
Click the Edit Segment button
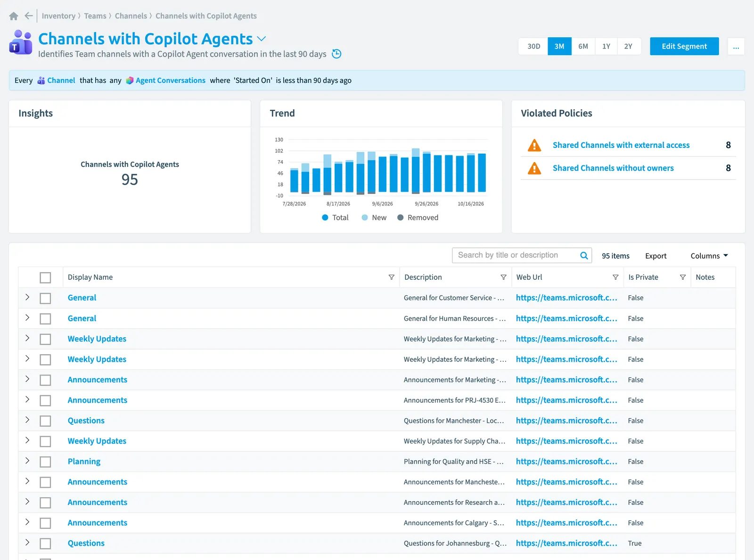coord(684,46)
